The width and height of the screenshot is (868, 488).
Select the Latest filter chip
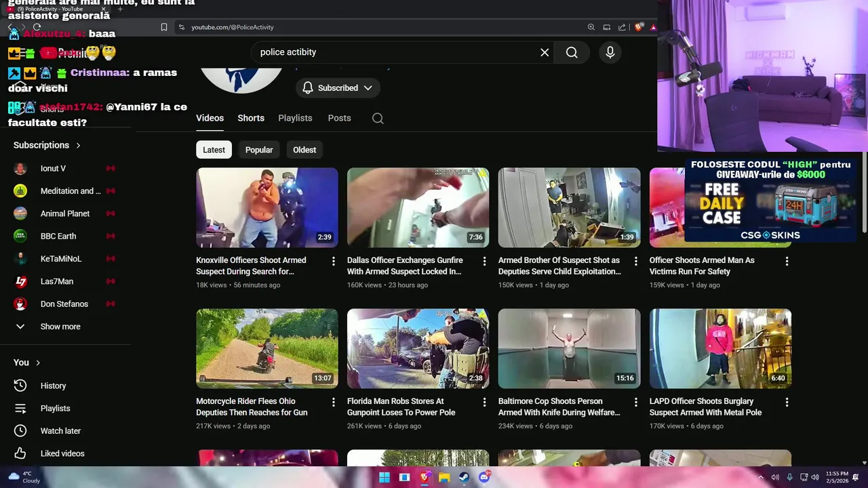pos(214,150)
